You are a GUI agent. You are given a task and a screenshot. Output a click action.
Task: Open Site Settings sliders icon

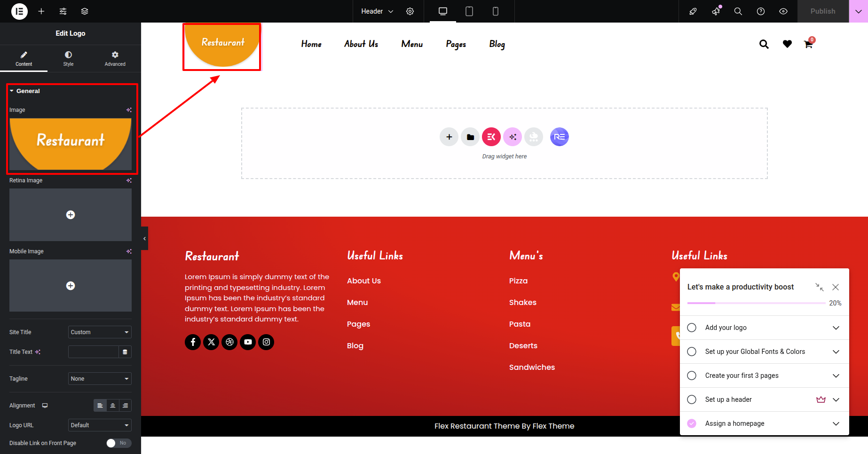point(63,11)
